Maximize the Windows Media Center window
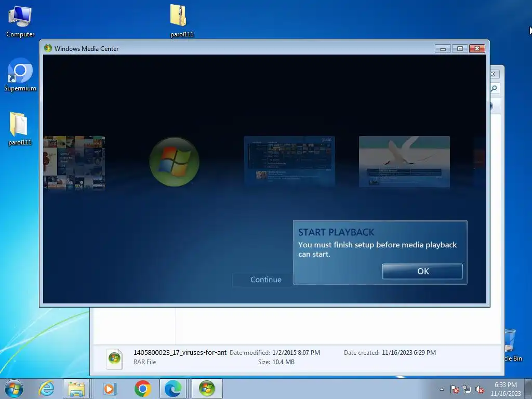 [460, 49]
